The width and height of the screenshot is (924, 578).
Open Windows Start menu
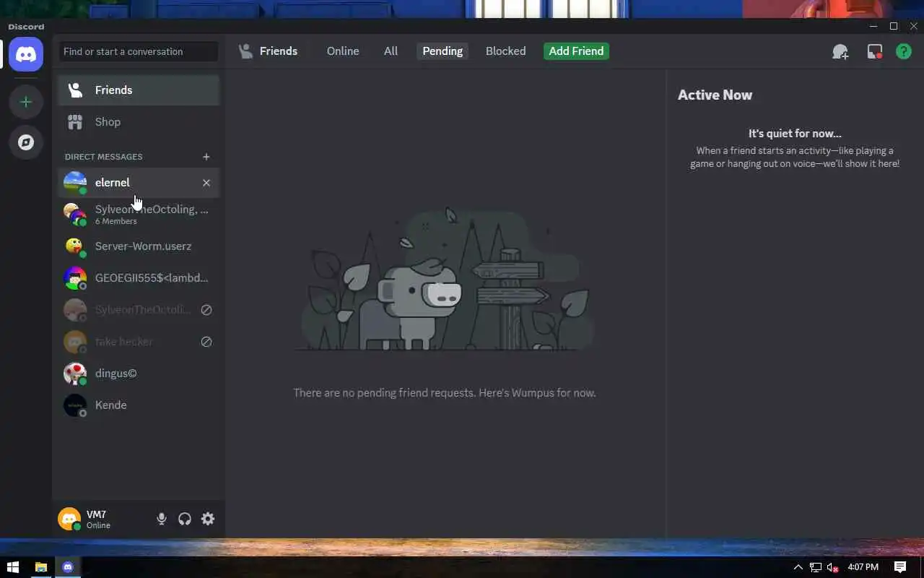[x=12, y=567]
